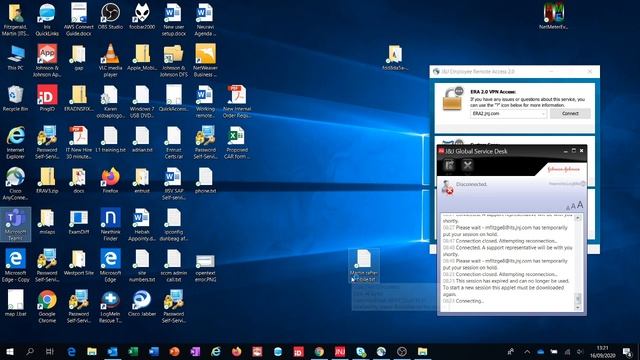
Task: Select Iris QuickLinks desktop shortcut
Action: click(47, 19)
